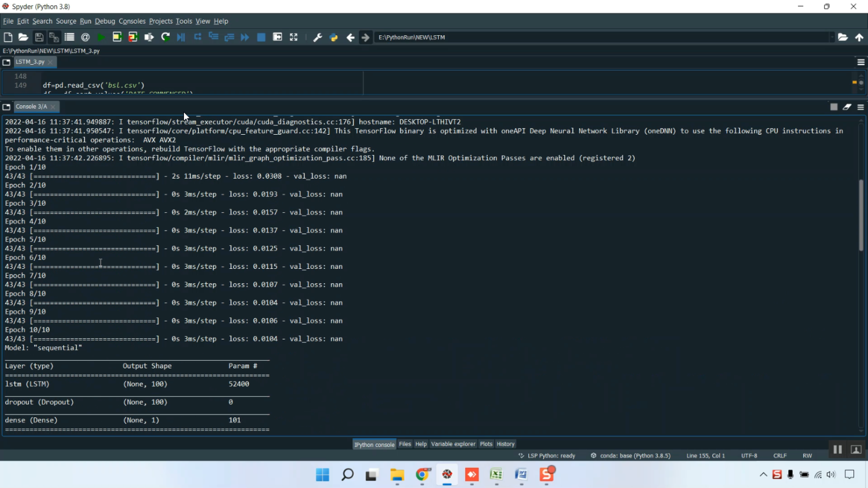Open the editor pane options menu
The width and height of the screenshot is (868, 488).
[860, 62]
